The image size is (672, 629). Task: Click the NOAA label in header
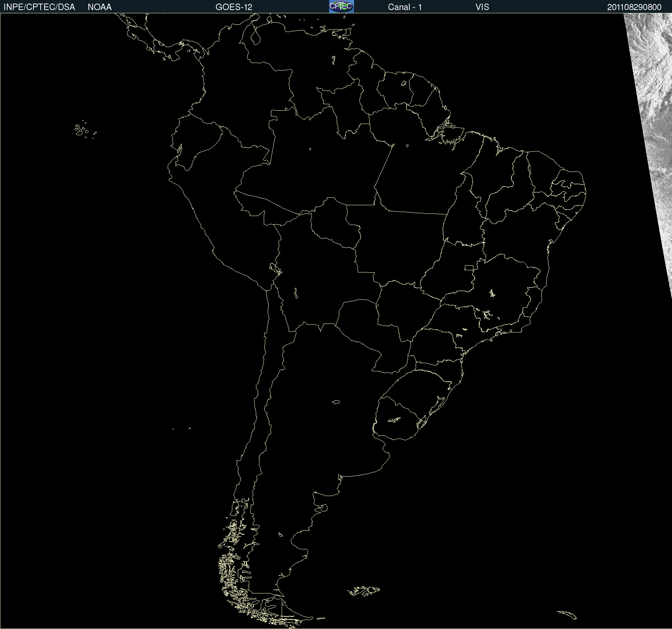click(x=100, y=7)
